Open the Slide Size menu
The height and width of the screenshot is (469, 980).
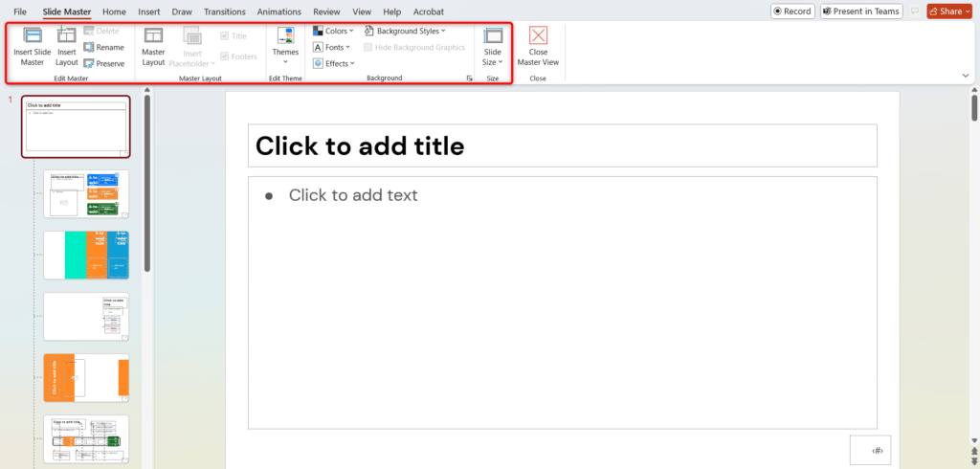click(x=492, y=38)
